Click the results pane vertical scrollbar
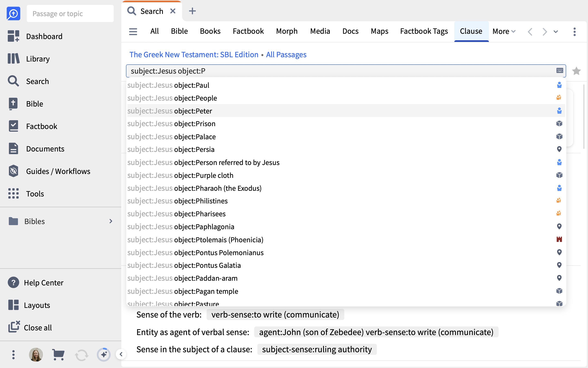This screenshot has width=588, height=368. [x=584, y=117]
